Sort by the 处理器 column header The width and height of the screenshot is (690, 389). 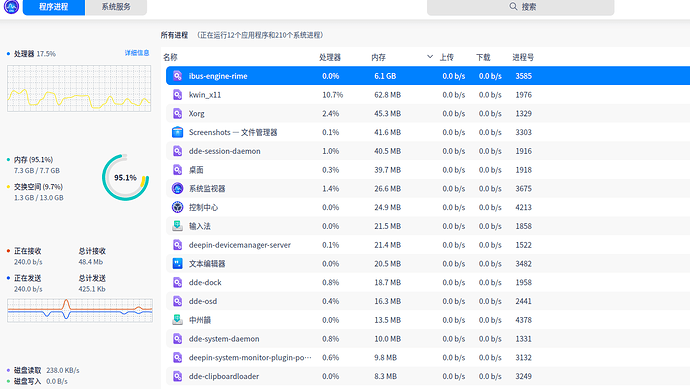point(330,57)
